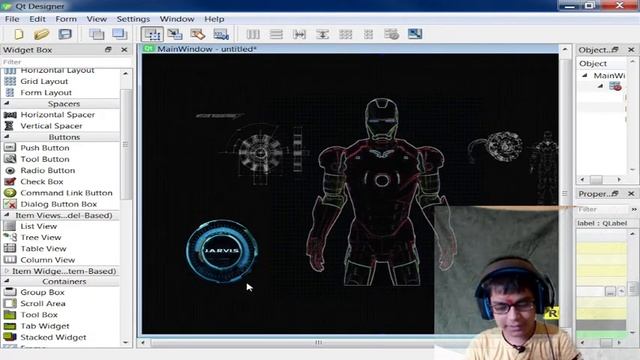Viewport: 640px width, 360px height.
Task: Select Tool Button widget
Action: coord(45,159)
